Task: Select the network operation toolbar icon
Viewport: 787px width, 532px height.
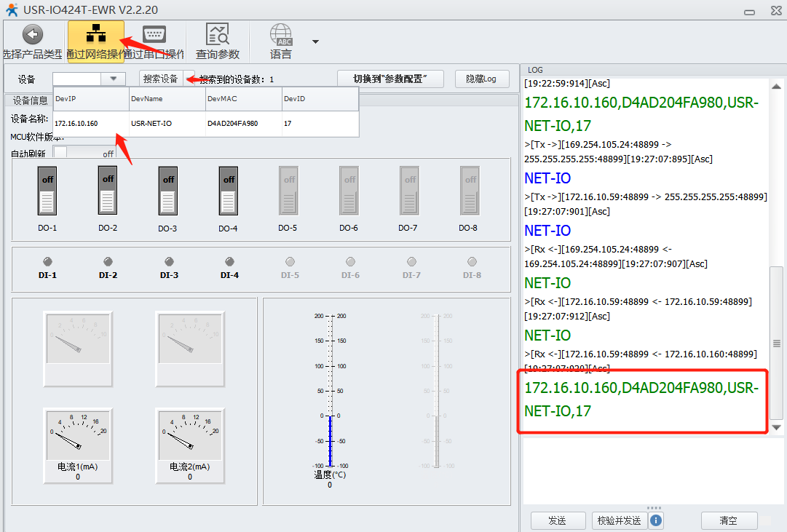Action: tap(95, 35)
